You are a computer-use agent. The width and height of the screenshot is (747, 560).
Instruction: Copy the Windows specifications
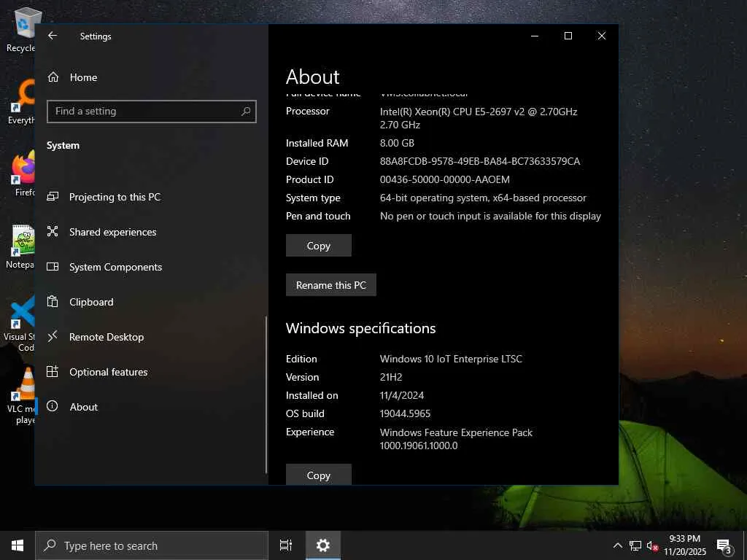coord(319,474)
